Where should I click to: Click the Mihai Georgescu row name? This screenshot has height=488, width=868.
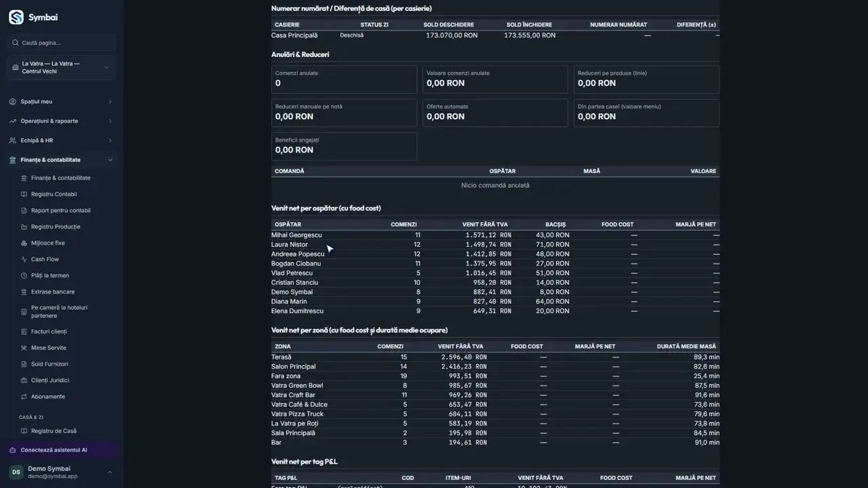[296, 235]
